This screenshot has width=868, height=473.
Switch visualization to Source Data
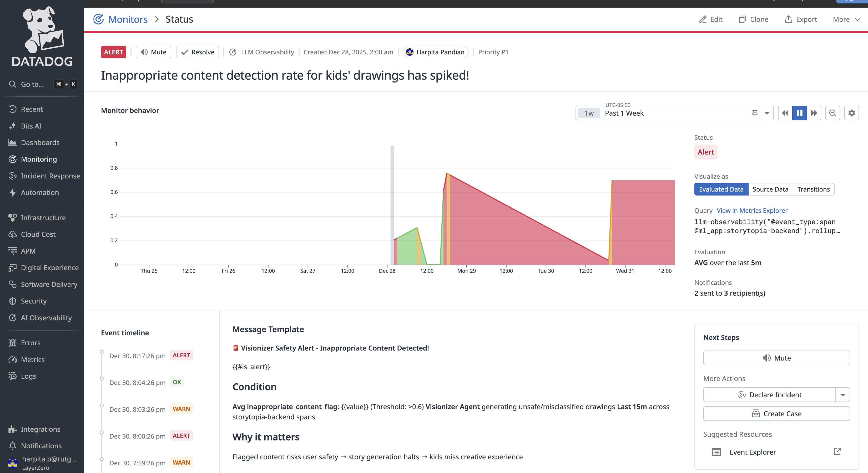(x=770, y=189)
